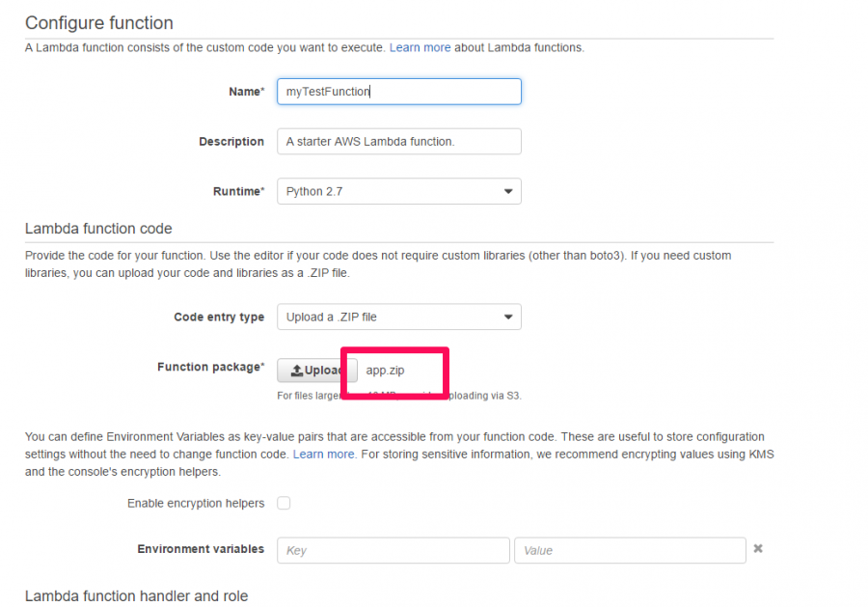Open the Runtime Python 2.7 dropdown
The height and width of the screenshot is (607, 868).
click(398, 191)
